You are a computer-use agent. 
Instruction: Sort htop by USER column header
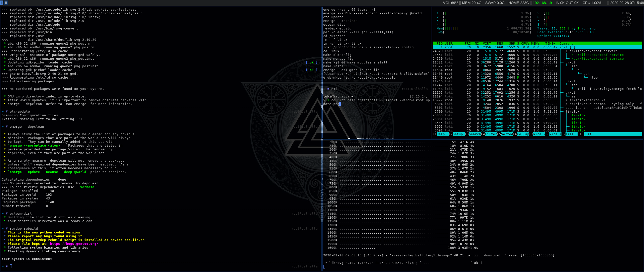[449, 44]
